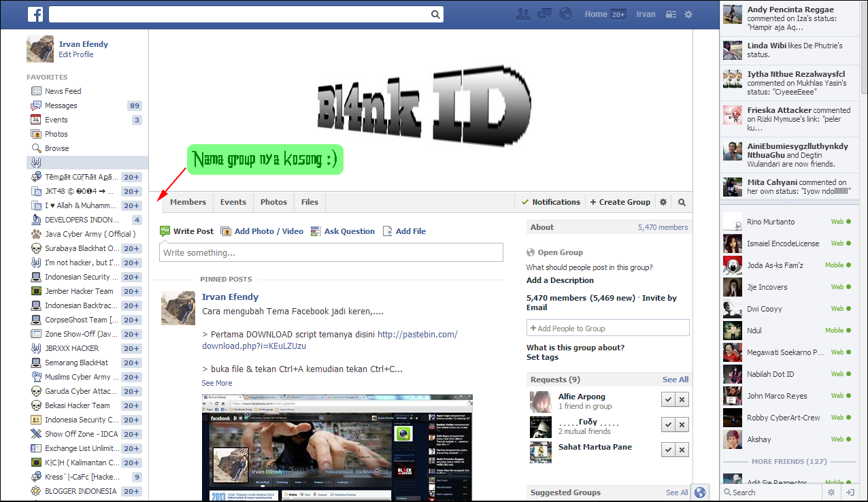The height and width of the screenshot is (502, 868).
Task: Click See All requests link
Action: 675,380
